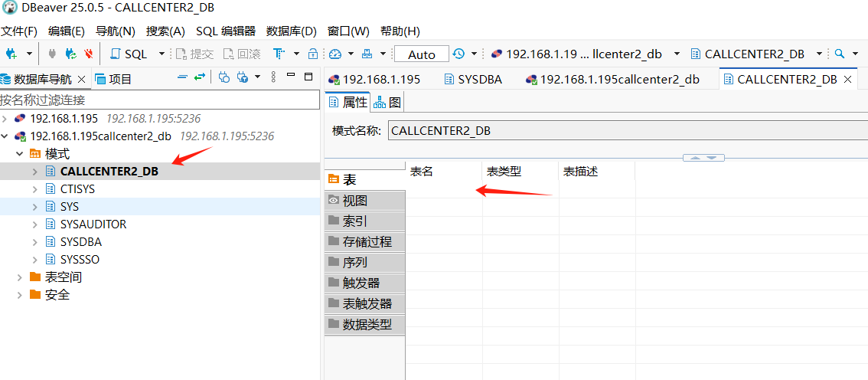Select active schema CALLCENTER2_DB in toolbar

click(747, 54)
